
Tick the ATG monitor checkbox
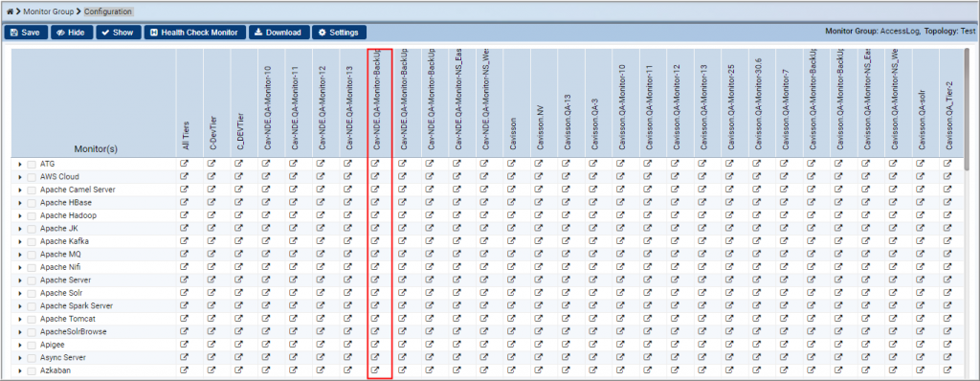[32, 164]
